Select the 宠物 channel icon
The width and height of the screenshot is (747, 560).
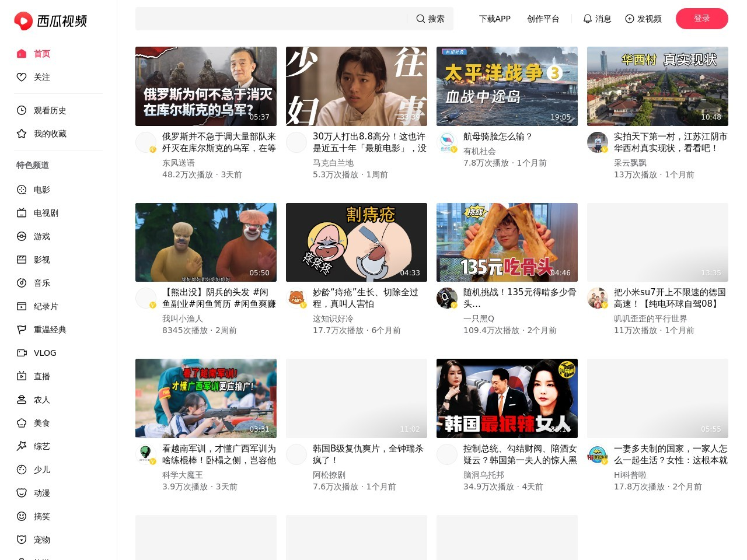click(x=22, y=540)
